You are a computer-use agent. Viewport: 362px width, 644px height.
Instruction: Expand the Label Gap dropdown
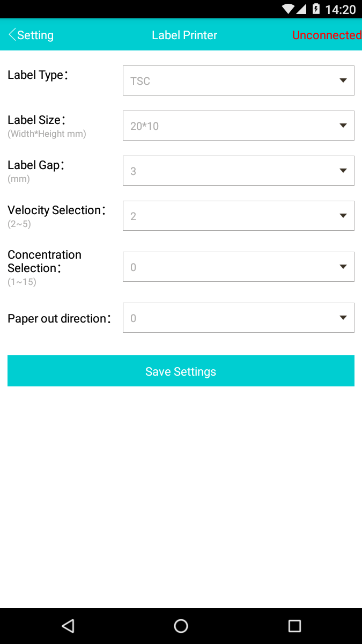click(x=239, y=171)
